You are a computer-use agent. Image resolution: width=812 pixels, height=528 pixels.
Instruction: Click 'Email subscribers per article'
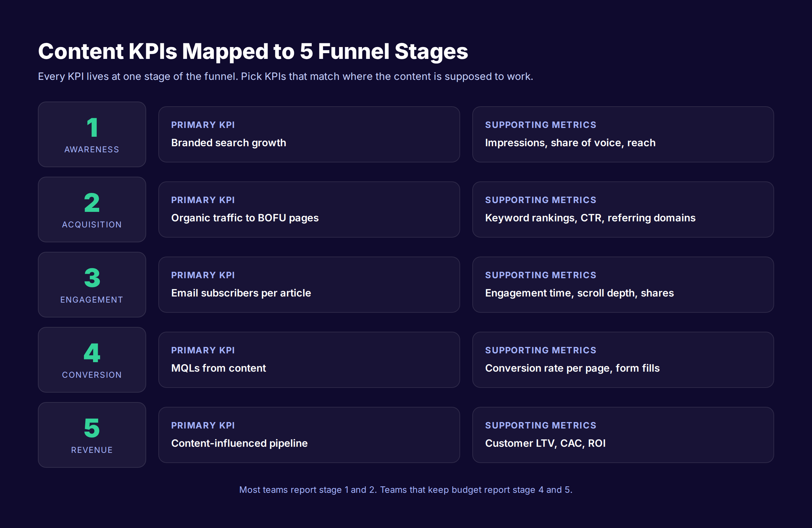pyautogui.click(x=241, y=293)
